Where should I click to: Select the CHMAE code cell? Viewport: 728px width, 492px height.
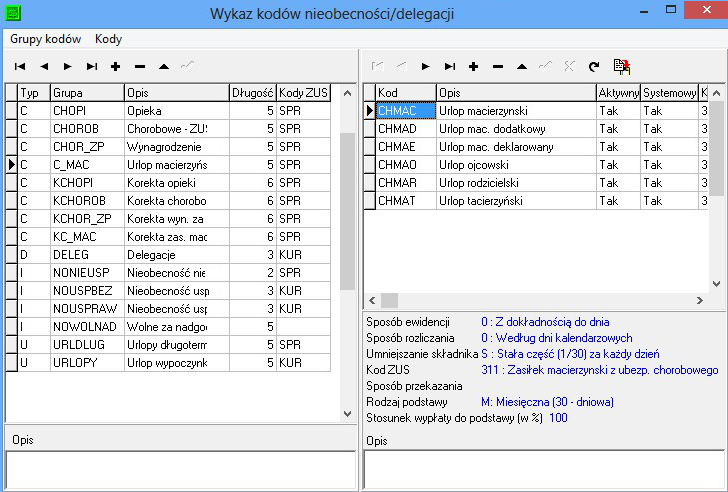click(406, 147)
